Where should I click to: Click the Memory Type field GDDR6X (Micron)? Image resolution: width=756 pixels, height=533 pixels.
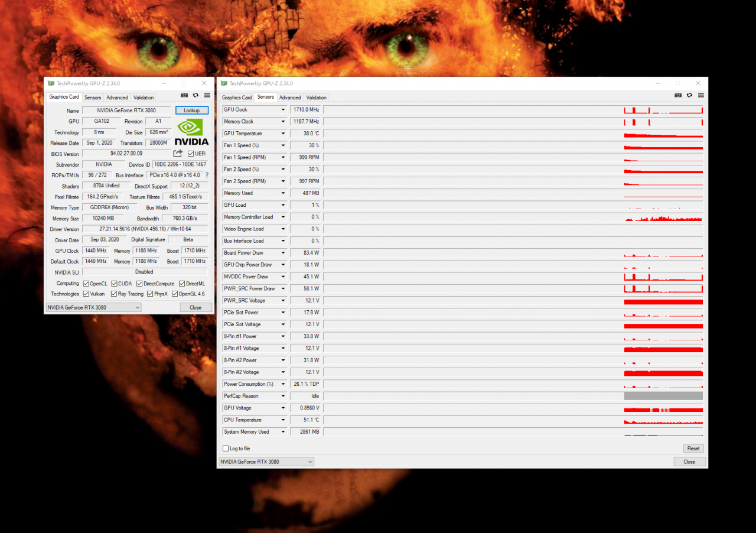click(x=109, y=207)
